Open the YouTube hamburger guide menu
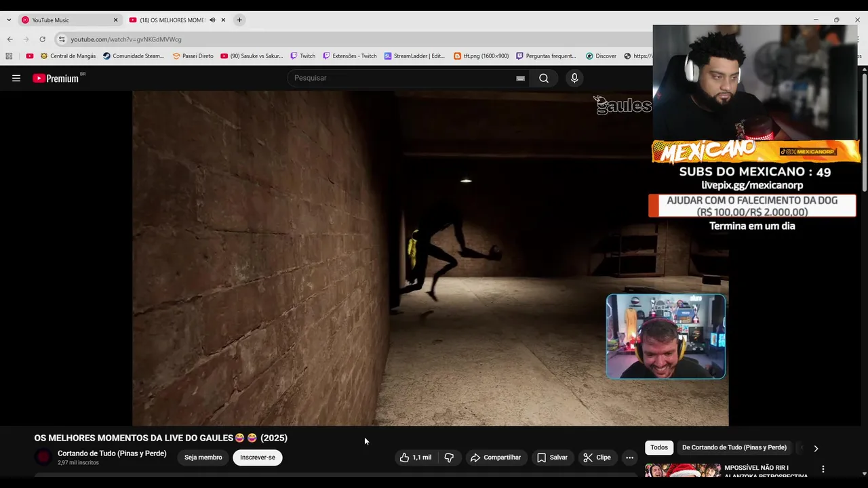The image size is (868, 488). point(16,78)
